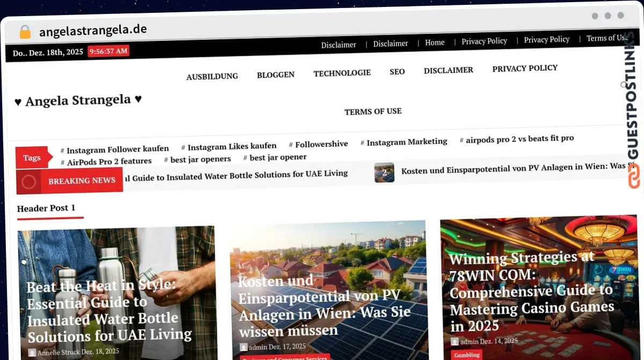644x360 pixels.
Task: Open the 78WIN COM casino article headline
Action: [x=530, y=291]
